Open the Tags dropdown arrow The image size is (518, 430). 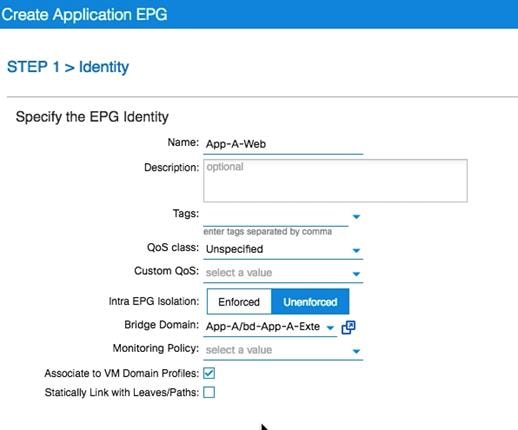point(356,217)
